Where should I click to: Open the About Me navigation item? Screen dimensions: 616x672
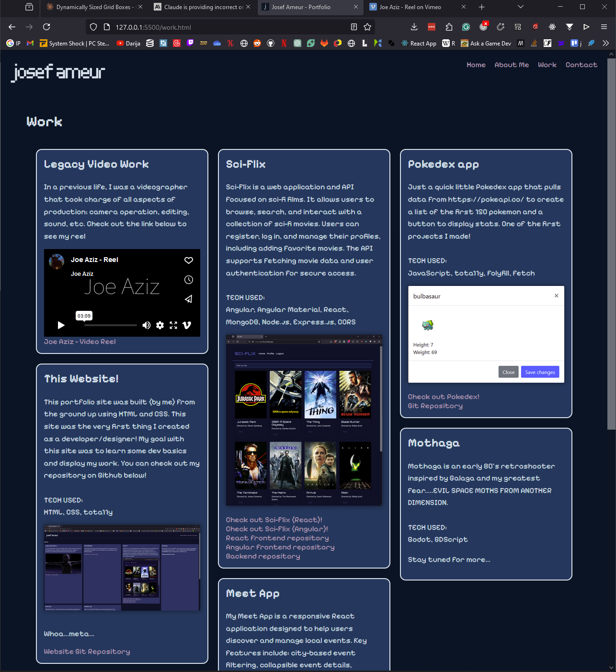pyautogui.click(x=512, y=65)
